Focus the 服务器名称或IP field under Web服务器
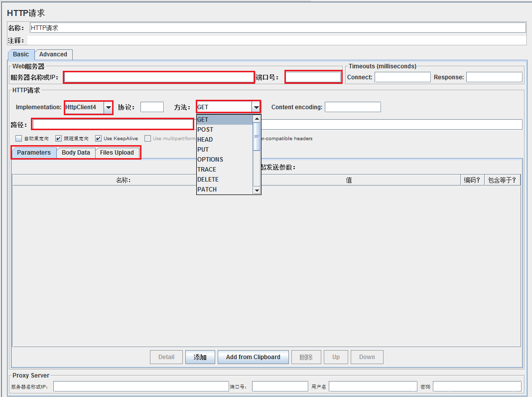 [x=159, y=77]
